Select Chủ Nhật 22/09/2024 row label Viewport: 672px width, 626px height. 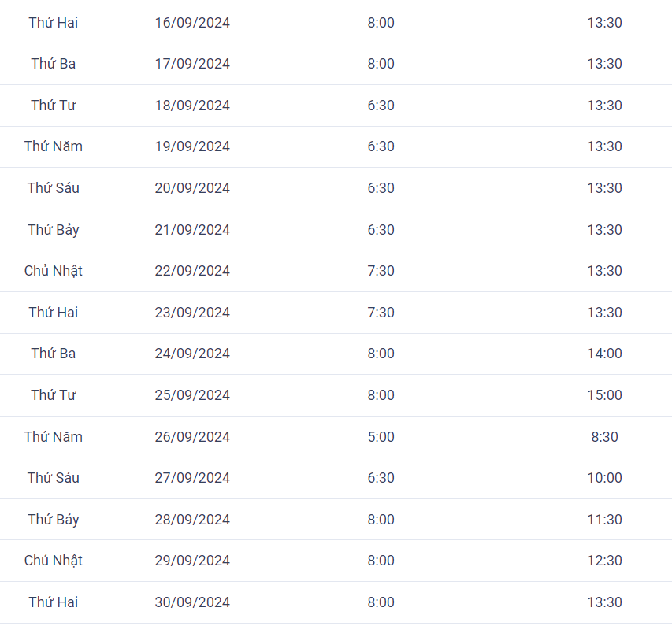click(53, 271)
